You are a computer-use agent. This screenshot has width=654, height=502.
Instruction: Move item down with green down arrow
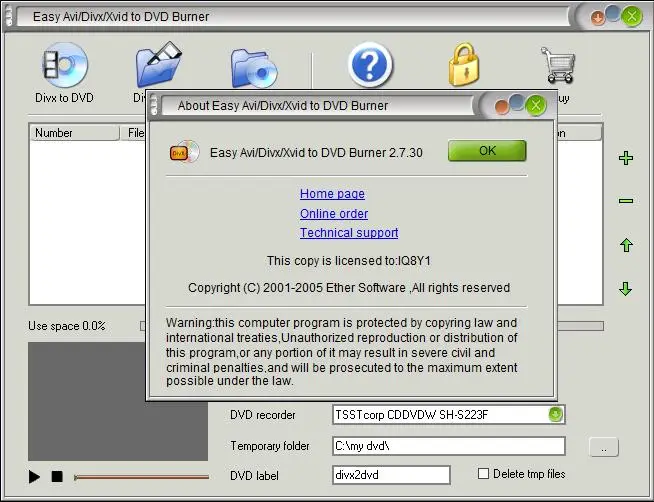pyautogui.click(x=626, y=289)
